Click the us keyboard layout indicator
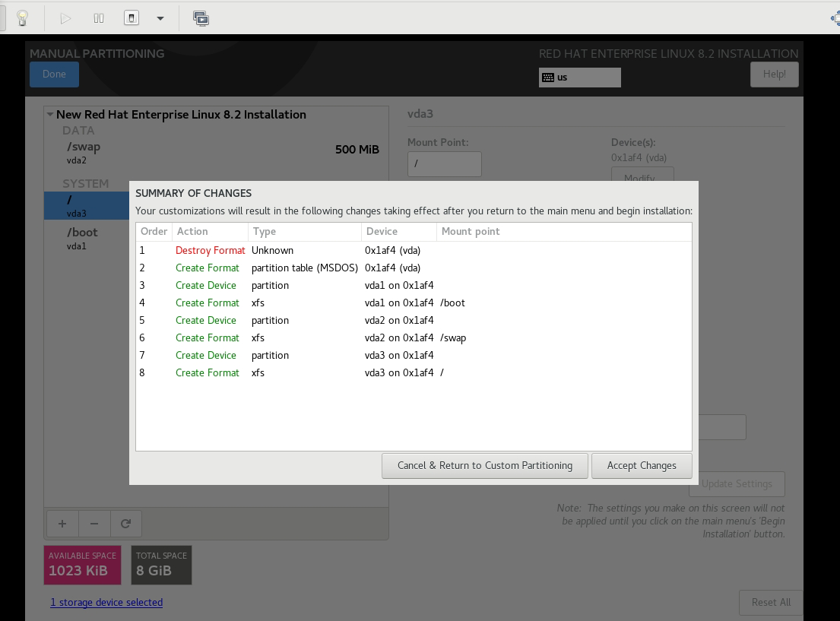Image resolution: width=840 pixels, height=621 pixels. (x=580, y=78)
